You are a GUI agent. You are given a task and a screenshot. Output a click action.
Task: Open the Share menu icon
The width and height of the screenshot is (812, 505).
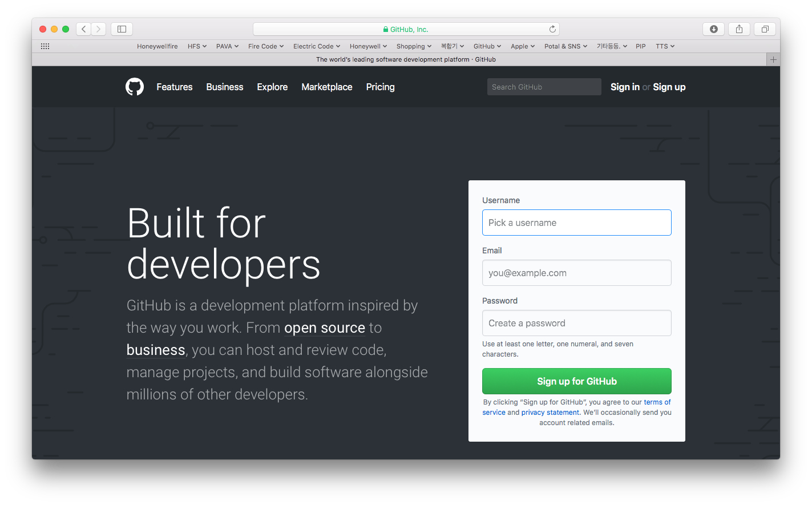[x=739, y=29]
